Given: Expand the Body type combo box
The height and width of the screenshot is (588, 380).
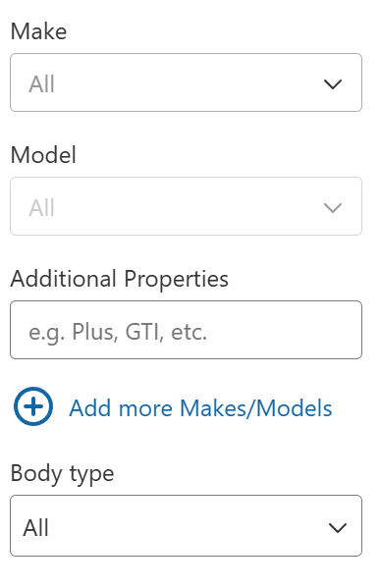Looking at the screenshot, I should [x=186, y=526].
